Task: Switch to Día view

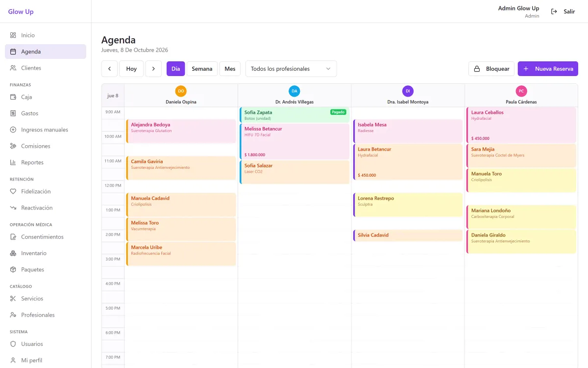Action: coord(176,69)
